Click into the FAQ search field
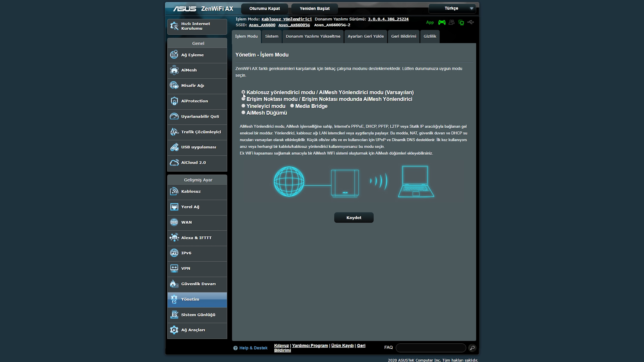 pos(431,348)
